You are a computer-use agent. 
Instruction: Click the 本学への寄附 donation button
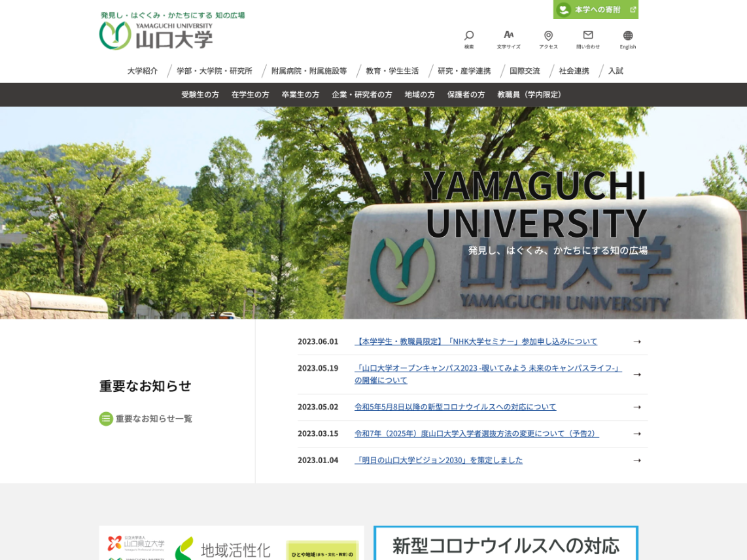coord(595,10)
